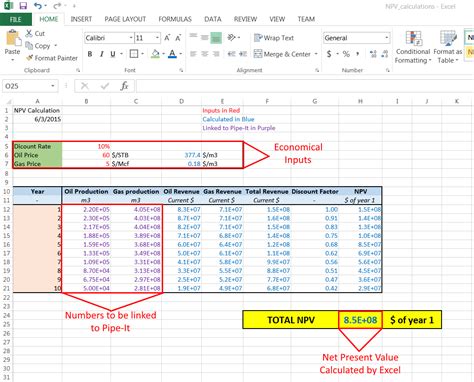Open the fill color dropdown arrow
Viewport: 474px width, 382px height.
tap(163, 54)
